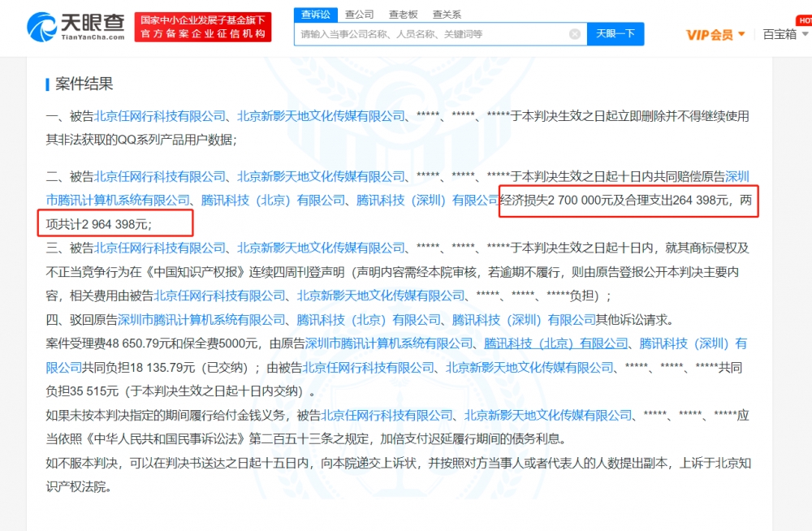This screenshot has width=812, height=531.
Task: Switch to the 查关系 tab
Action: click(x=447, y=15)
